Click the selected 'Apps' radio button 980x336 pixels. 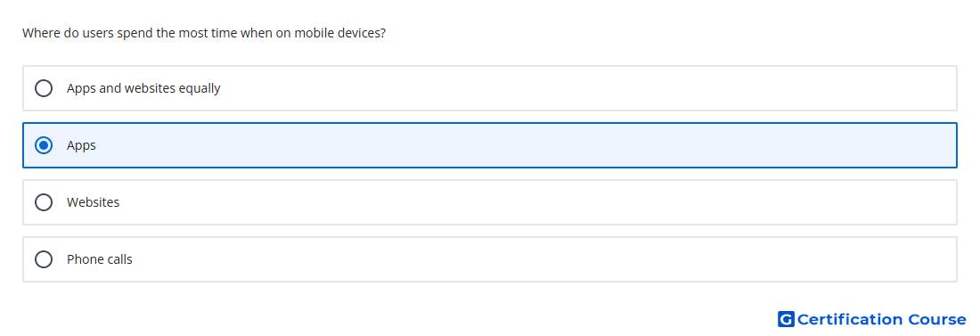tap(44, 145)
